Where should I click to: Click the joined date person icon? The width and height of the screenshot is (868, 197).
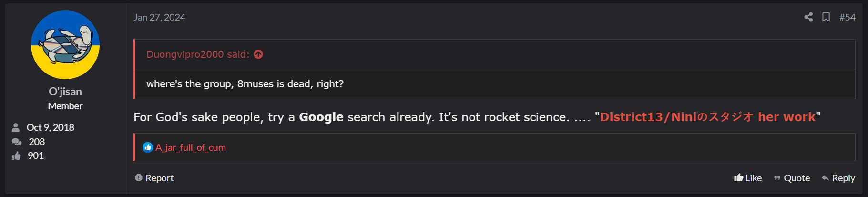[16, 127]
